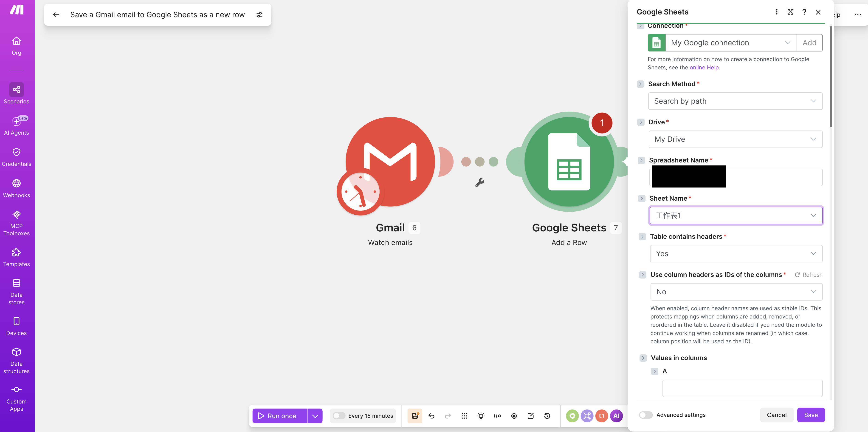The image size is (868, 432).
Task: Toggle the Every 15 minutes scheduling switch
Action: (x=339, y=416)
